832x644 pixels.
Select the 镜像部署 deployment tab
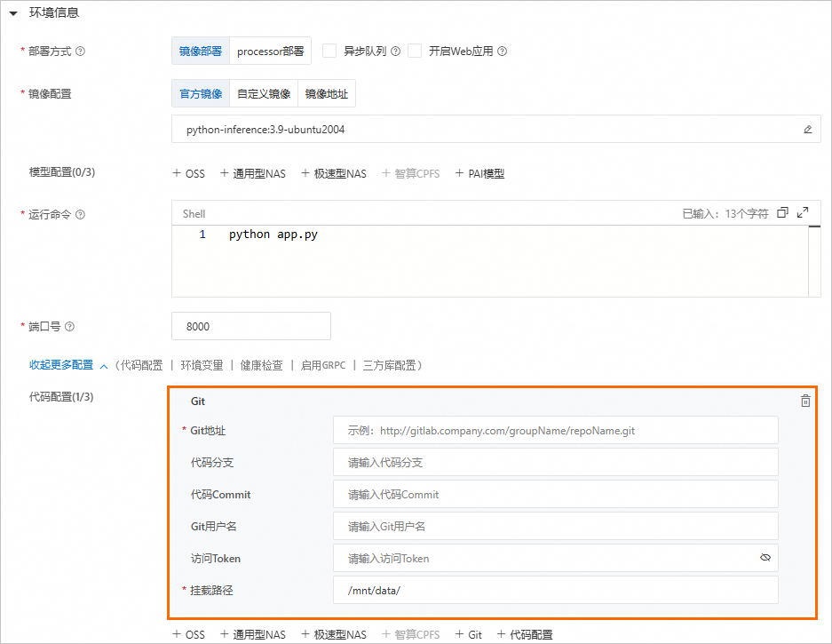[x=201, y=51]
